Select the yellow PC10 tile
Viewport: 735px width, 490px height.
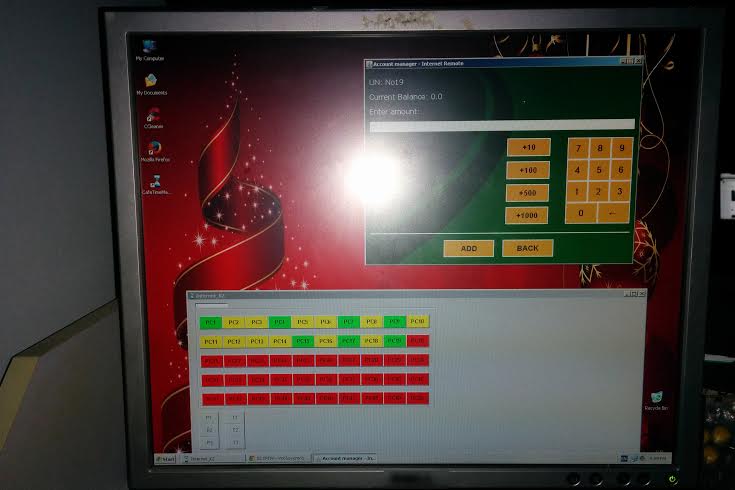(418, 322)
